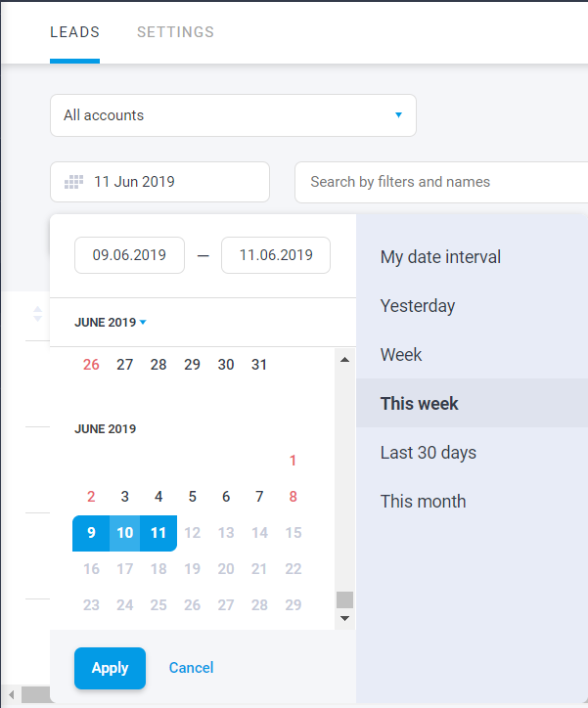Click the calendar scrollbar down arrow
Image resolution: width=588 pixels, height=708 pixels.
(345, 619)
